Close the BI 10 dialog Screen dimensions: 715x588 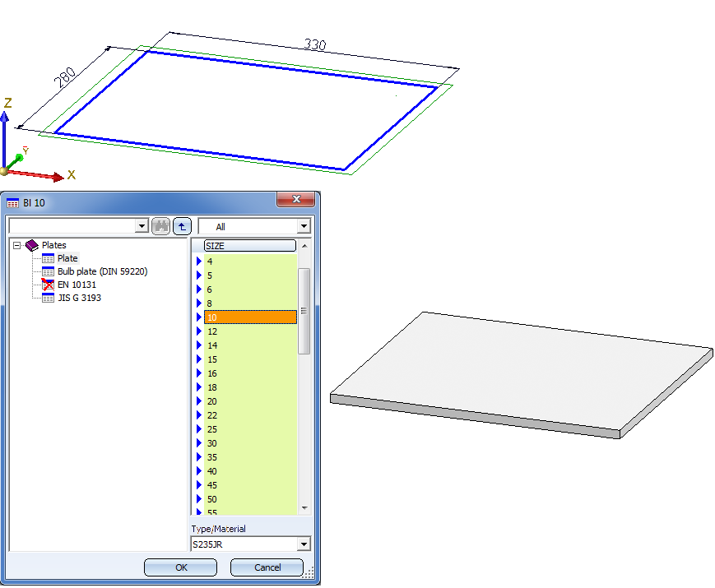pos(295,199)
